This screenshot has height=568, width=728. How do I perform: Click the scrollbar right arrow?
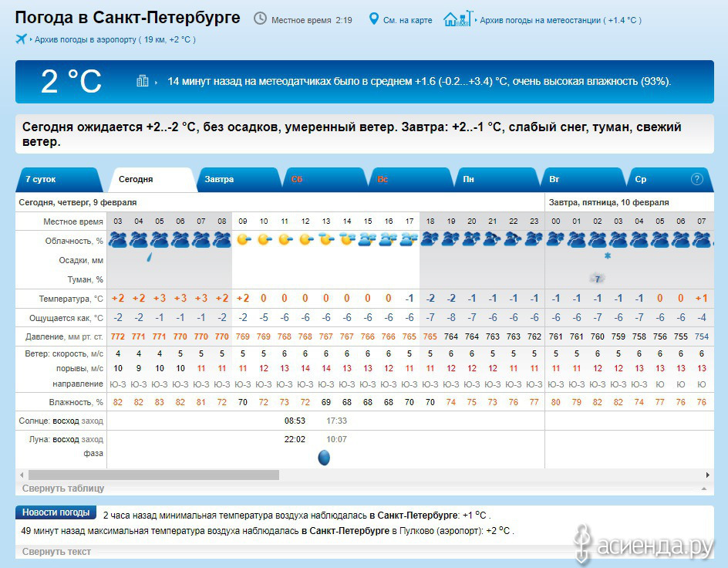coord(708,475)
